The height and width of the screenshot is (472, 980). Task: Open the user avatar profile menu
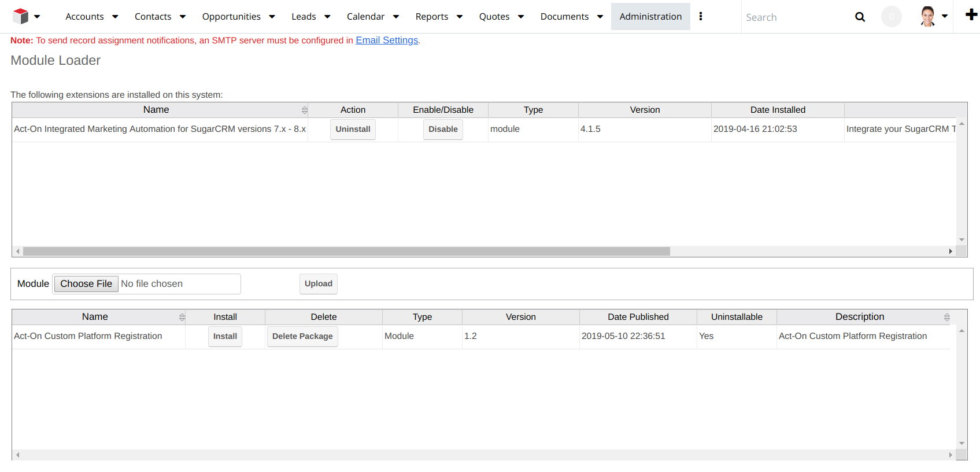927,16
